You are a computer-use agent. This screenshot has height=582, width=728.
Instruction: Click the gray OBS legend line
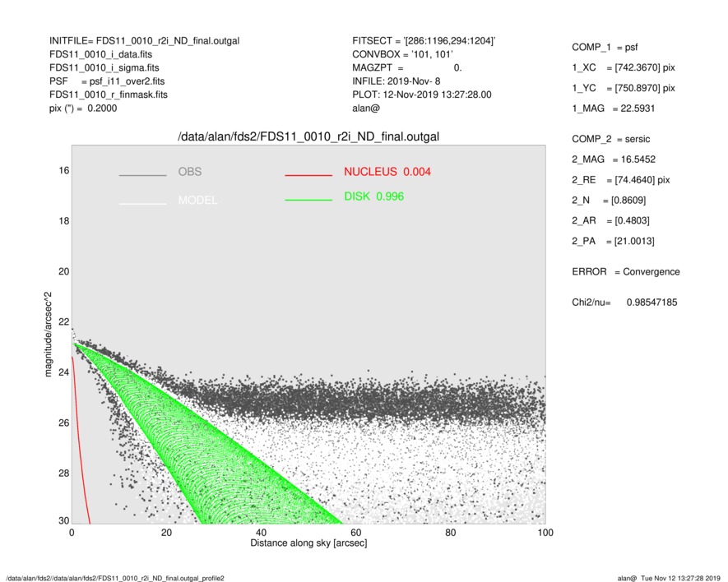coord(142,175)
